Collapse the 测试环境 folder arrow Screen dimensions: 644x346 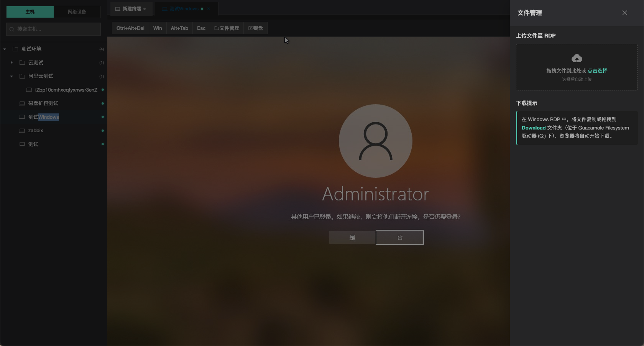5,49
